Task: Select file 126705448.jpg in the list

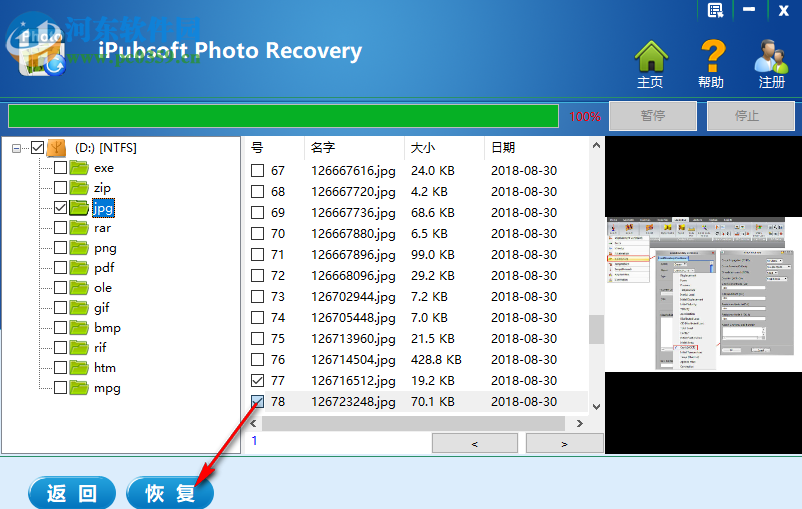Action: pos(353,318)
